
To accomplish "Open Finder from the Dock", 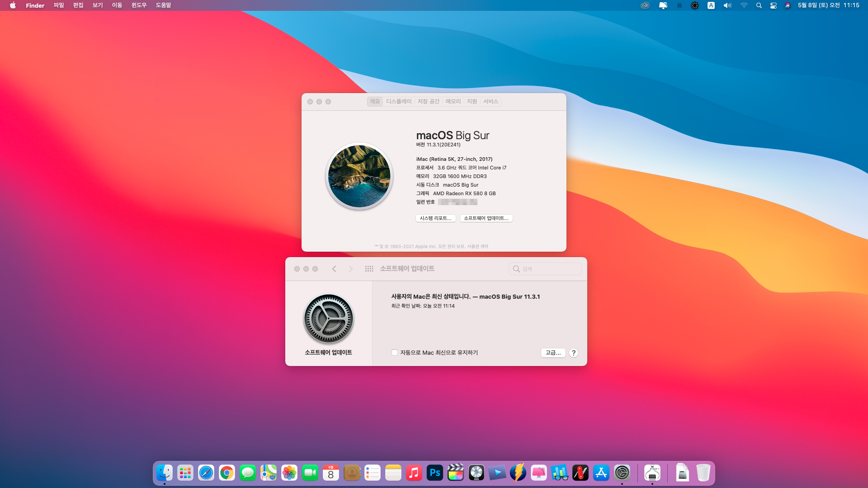I will click(165, 473).
